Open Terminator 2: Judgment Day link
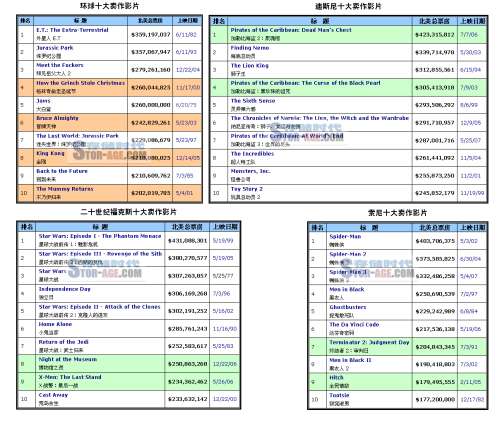 point(369,342)
